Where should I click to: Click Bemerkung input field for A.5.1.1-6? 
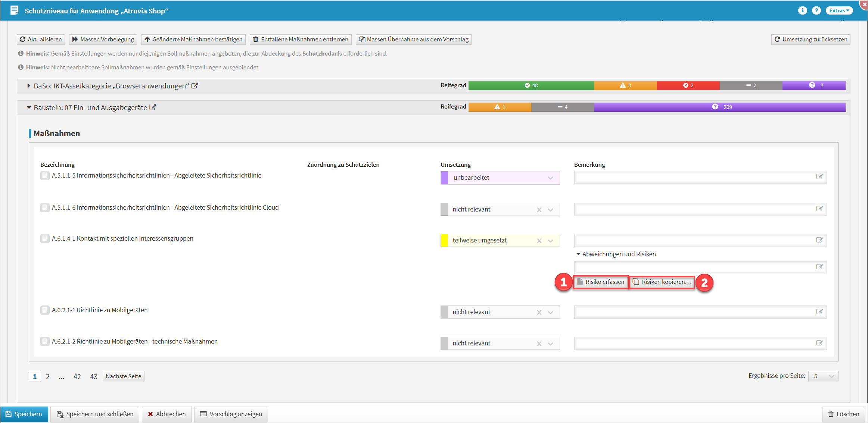694,209
